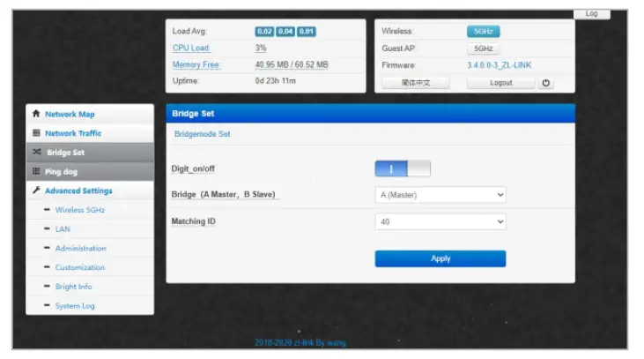Click the Apply button
Viewport: 644px width, 359px height.
(440, 258)
